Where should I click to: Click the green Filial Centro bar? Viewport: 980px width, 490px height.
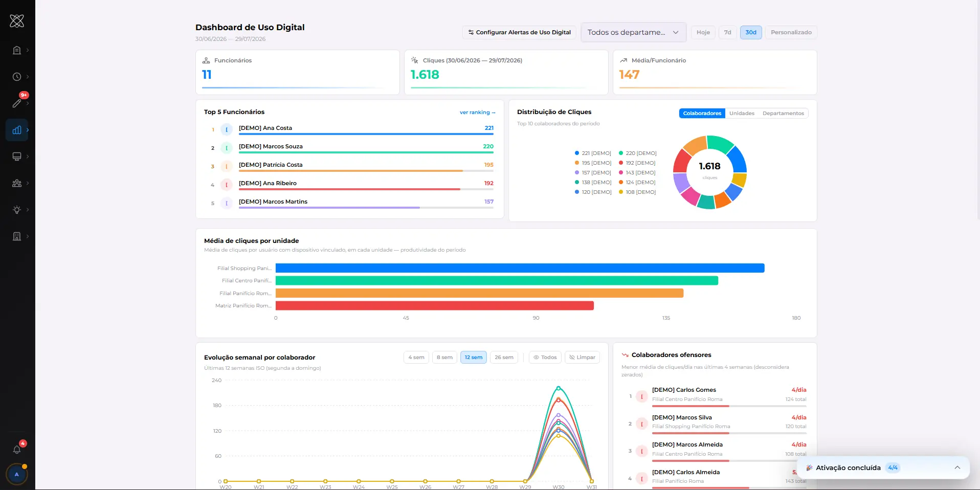(497, 281)
